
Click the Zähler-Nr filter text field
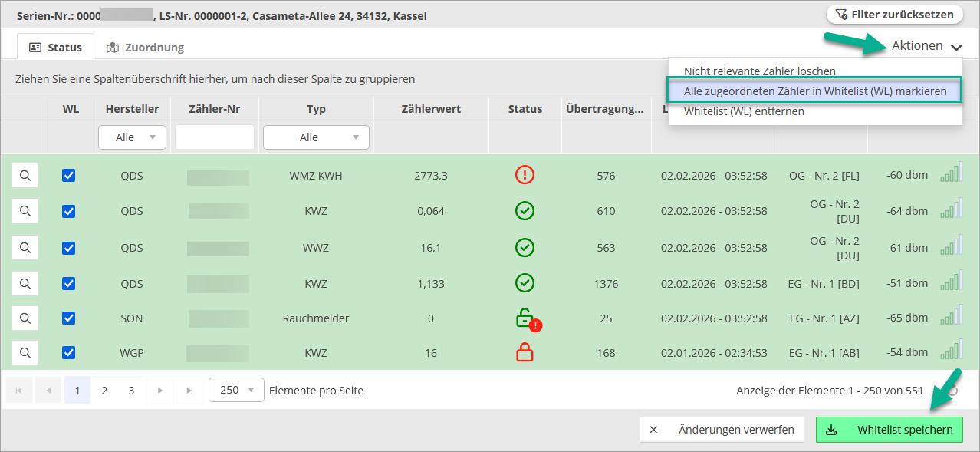[214, 137]
